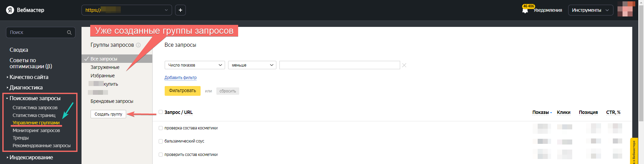644x164 pixels.
Task: Expand Диагностика section
Action: pyautogui.click(x=26, y=87)
